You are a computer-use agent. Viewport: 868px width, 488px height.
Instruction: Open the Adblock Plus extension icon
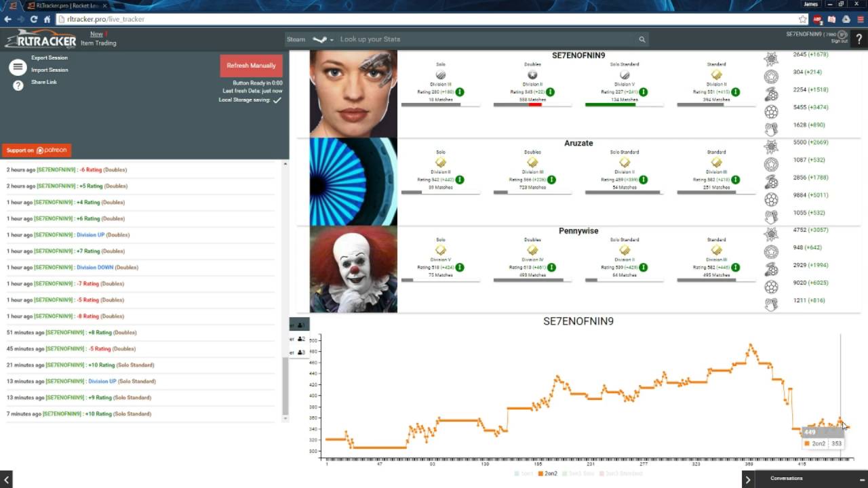point(818,19)
